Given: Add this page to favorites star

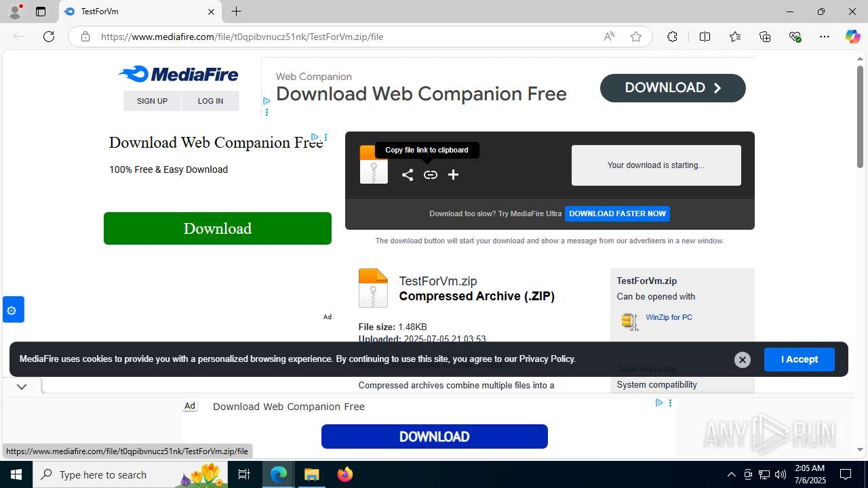Looking at the screenshot, I should (x=636, y=37).
